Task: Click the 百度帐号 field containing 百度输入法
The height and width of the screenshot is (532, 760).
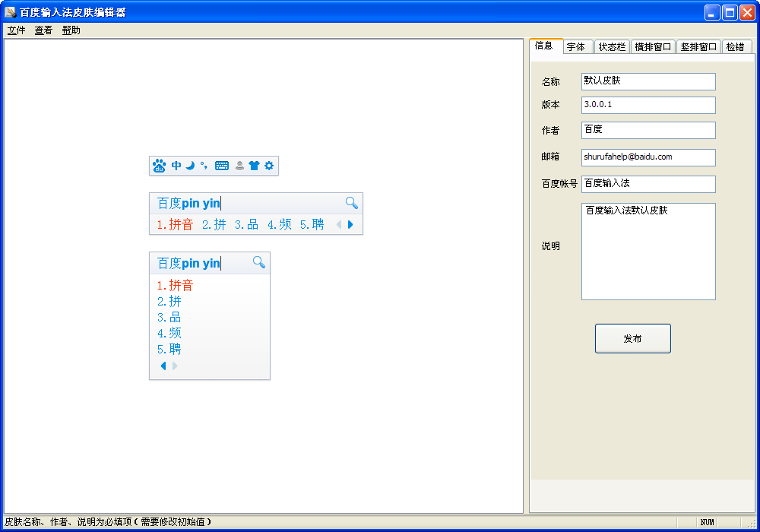Action: [648, 184]
